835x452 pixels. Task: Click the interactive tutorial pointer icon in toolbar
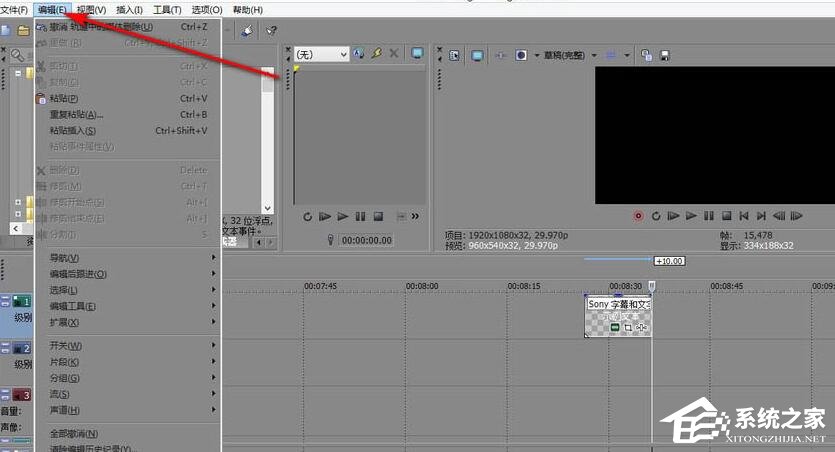click(247, 31)
